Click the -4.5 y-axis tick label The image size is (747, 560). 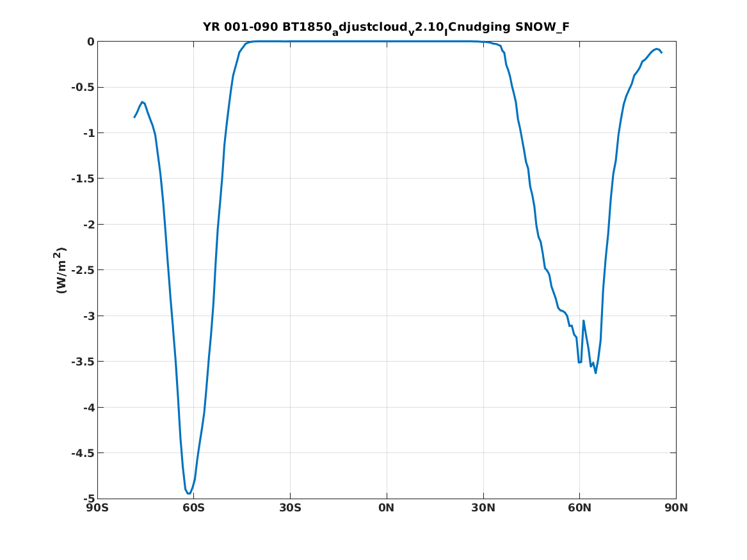tap(83, 453)
